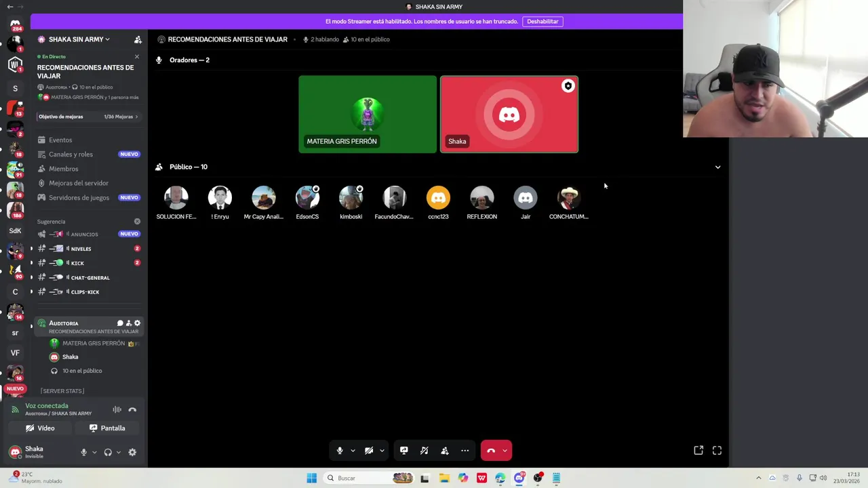The image size is (868, 488).
Task: Click audience member ccnc123
Action: point(438,203)
